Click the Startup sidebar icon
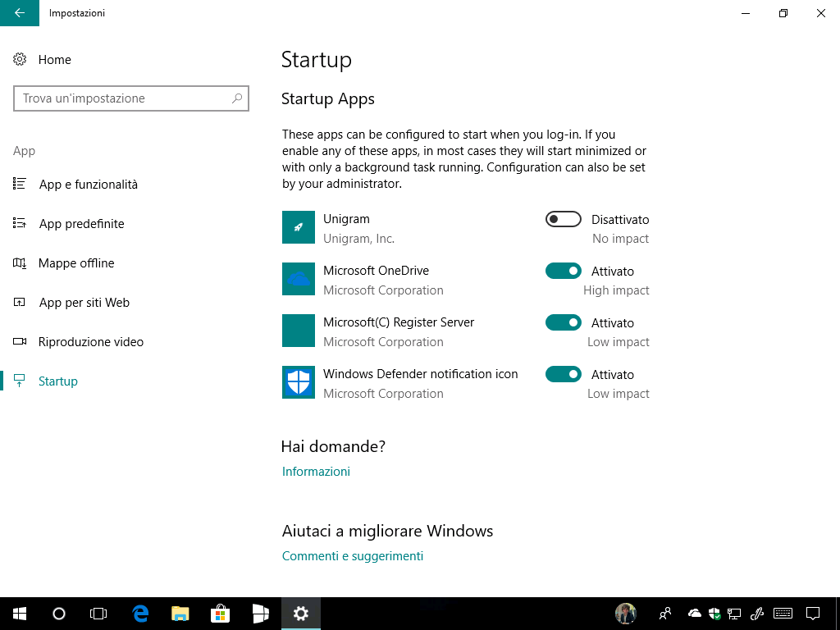The width and height of the screenshot is (840, 630). [20, 381]
